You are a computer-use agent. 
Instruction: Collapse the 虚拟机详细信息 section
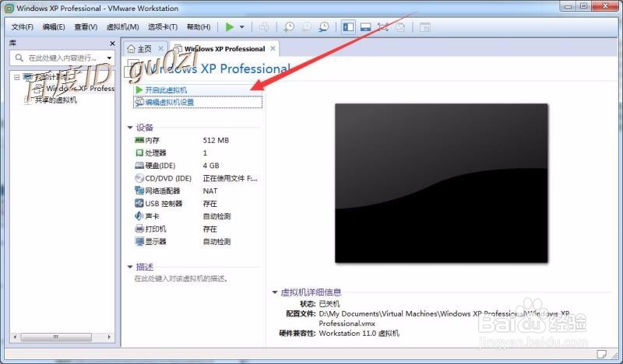click(275, 292)
